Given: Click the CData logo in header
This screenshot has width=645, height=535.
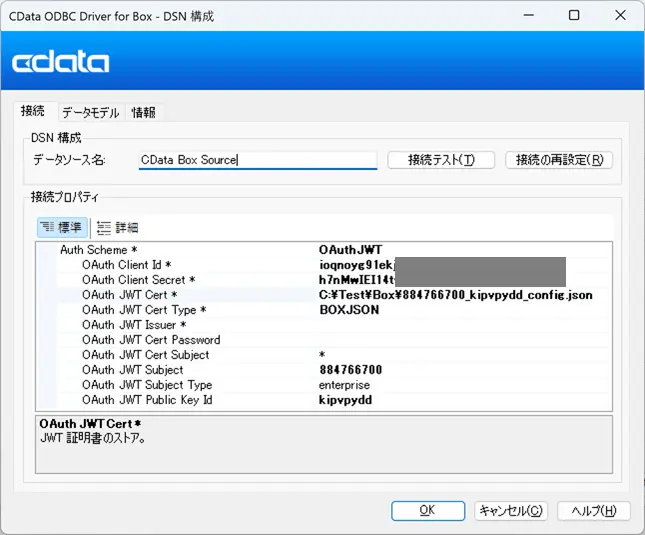Looking at the screenshot, I should click(x=61, y=63).
